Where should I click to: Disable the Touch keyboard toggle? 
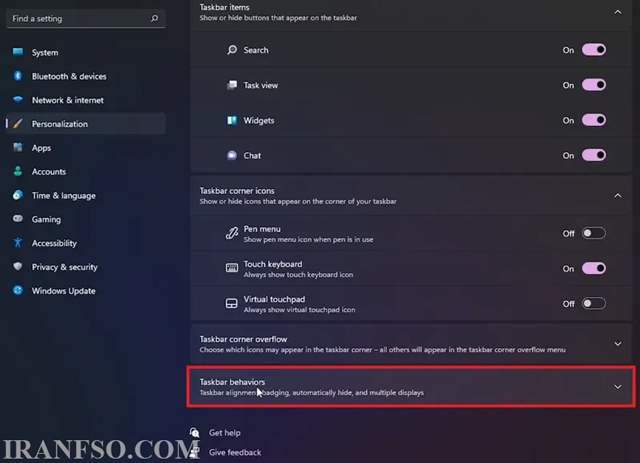pyautogui.click(x=594, y=268)
